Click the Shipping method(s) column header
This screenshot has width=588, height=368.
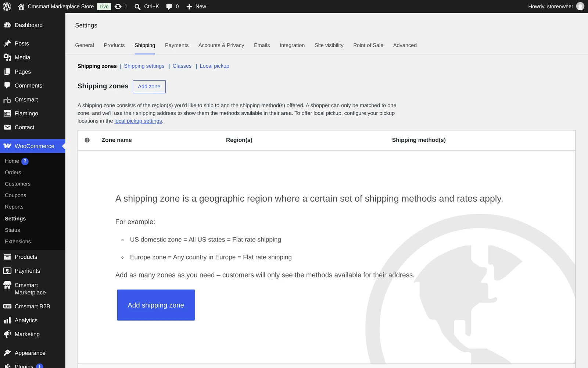tap(419, 140)
